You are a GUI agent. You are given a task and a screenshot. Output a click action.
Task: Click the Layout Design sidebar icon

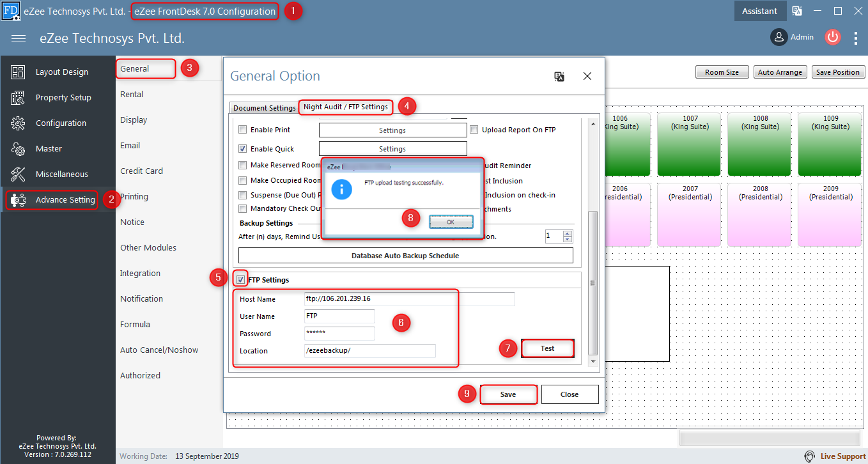click(x=18, y=72)
